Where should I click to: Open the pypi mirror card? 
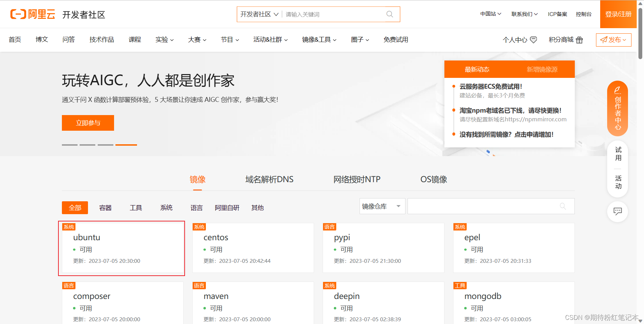coord(383,248)
